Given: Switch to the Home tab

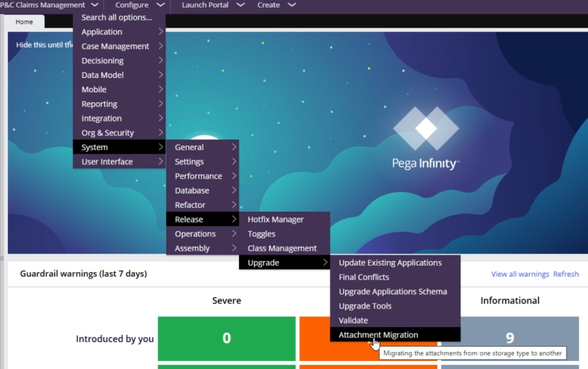Looking at the screenshot, I should pyautogui.click(x=24, y=22).
